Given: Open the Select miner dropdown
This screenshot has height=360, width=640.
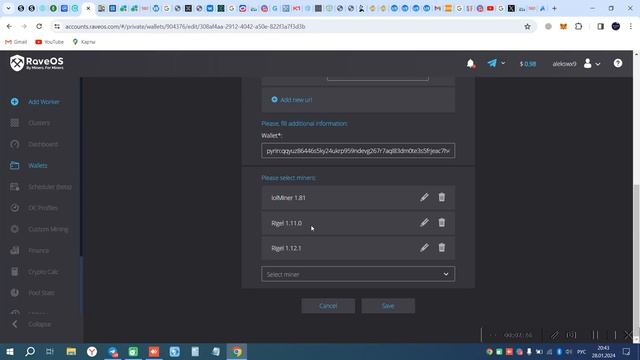Looking at the screenshot, I should (358, 274).
